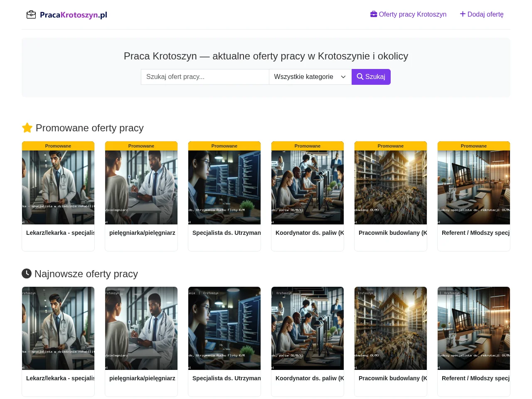Screen dimensions: 532x399
Task: Open Lekarz/lekarka thumbnail under Najnowsze oferty
Action: (58, 328)
